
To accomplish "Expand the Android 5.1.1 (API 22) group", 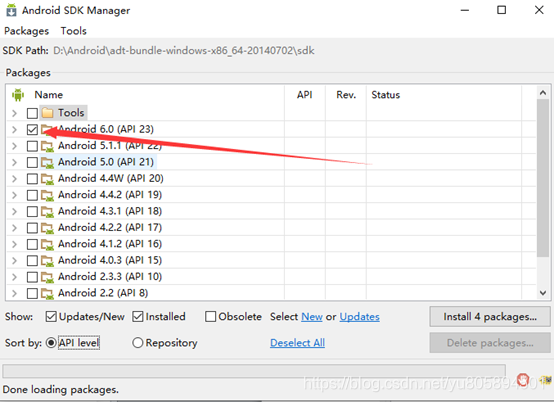I will pyautogui.click(x=14, y=146).
